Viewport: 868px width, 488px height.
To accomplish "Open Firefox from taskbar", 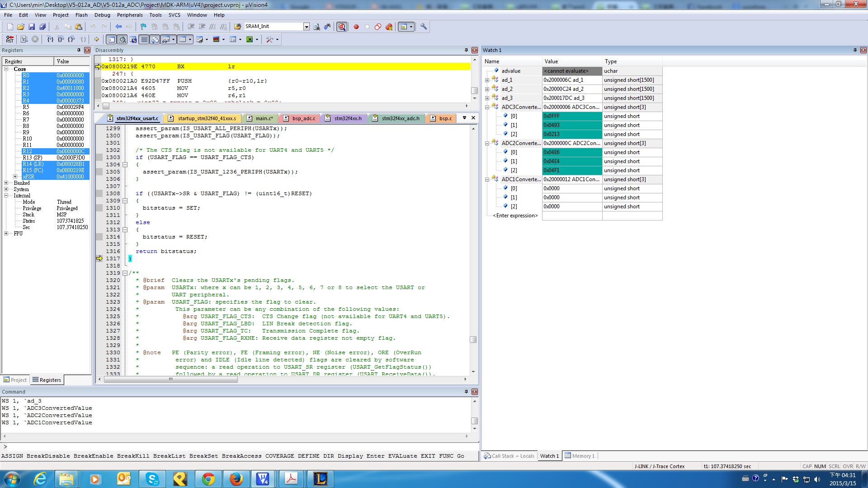I will coord(236,479).
